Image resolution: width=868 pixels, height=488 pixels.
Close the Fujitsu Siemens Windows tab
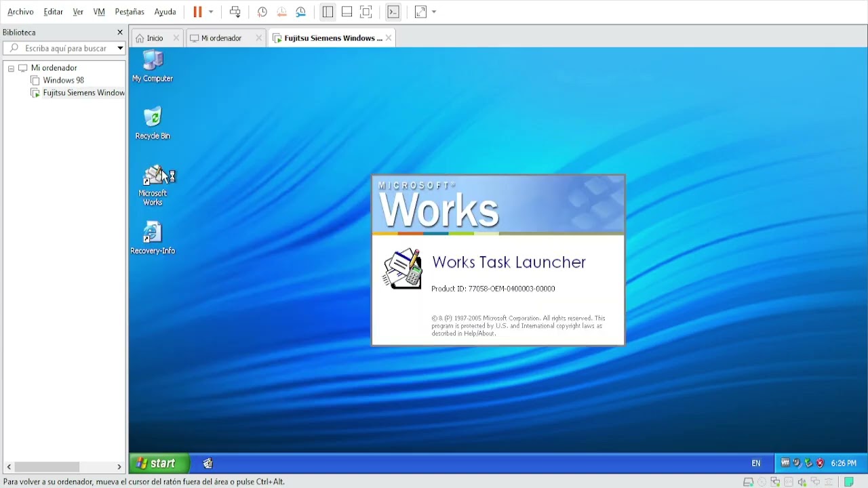389,38
